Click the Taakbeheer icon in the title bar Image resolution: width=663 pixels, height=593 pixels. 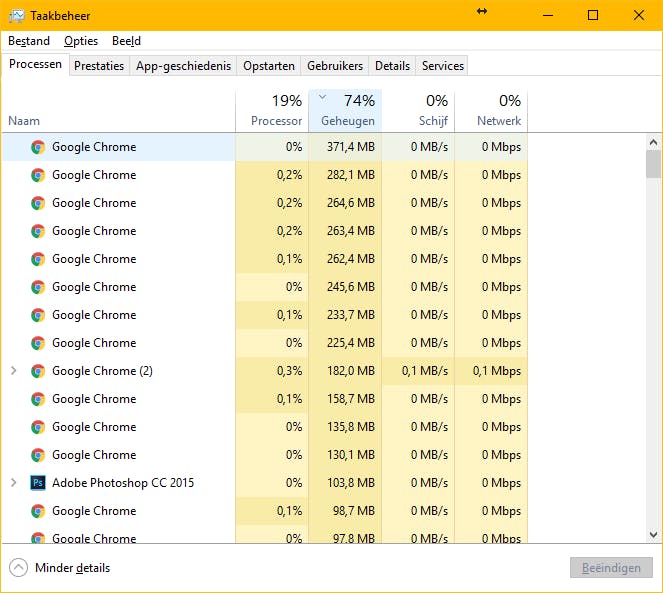pyautogui.click(x=16, y=15)
